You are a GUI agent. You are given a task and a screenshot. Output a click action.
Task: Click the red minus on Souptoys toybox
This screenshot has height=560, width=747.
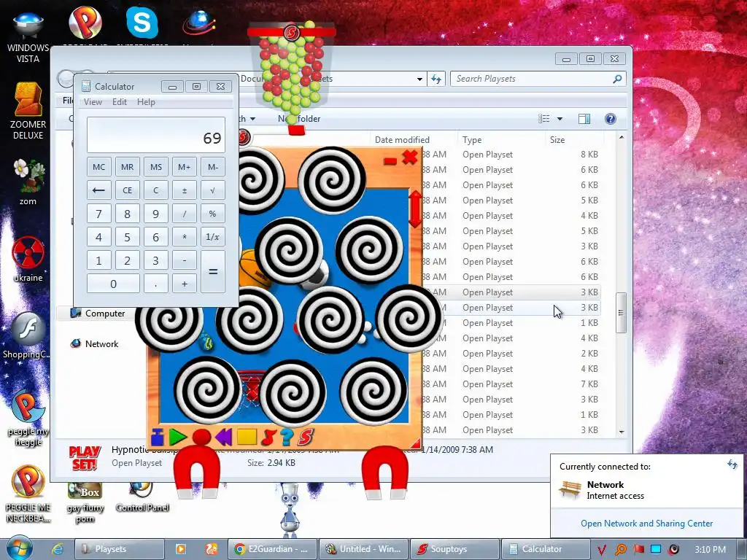coord(390,161)
